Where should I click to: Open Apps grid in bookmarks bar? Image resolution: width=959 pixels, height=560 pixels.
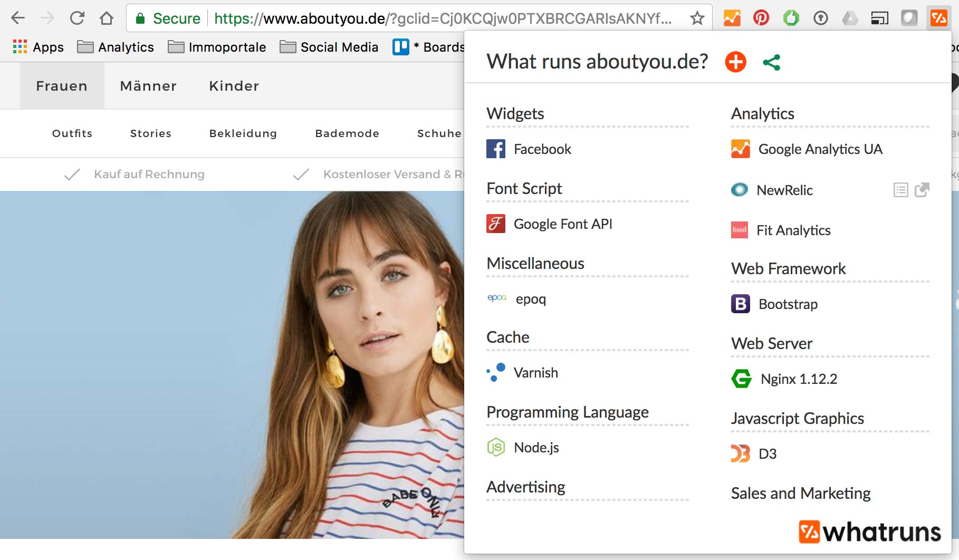point(38,47)
